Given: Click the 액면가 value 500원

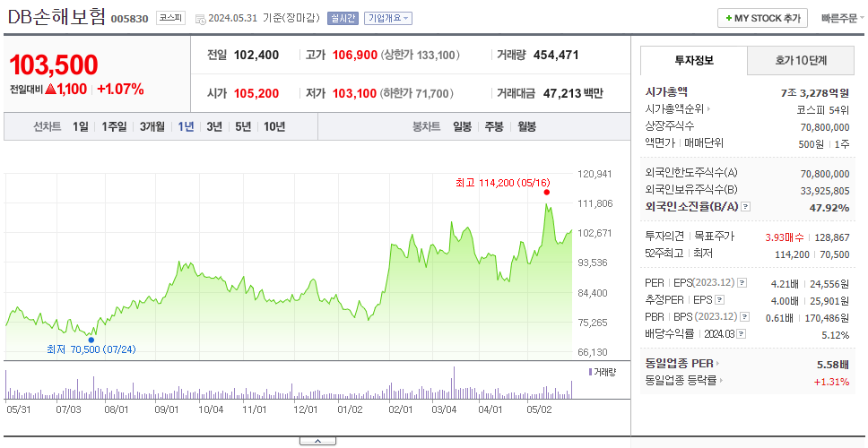Looking at the screenshot, I should pos(813,143).
